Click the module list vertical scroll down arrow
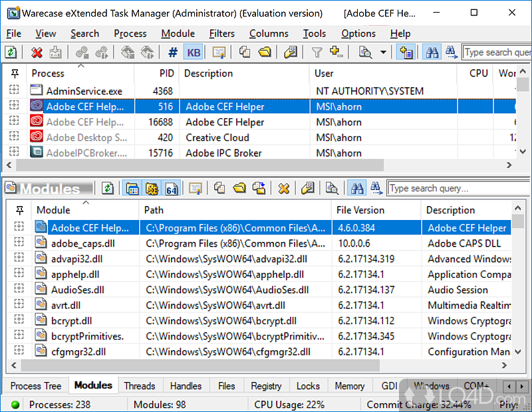The height and width of the screenshot is (412, 532). (x=518, y=352)
